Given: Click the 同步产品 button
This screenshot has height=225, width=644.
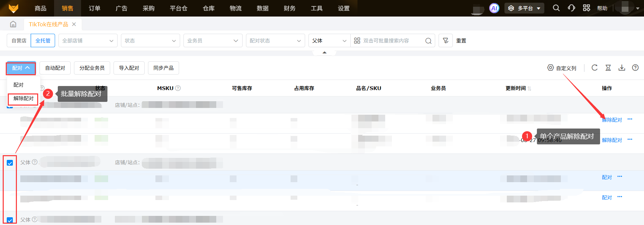Looking at the screenshot, I should [x=164, y=68].
